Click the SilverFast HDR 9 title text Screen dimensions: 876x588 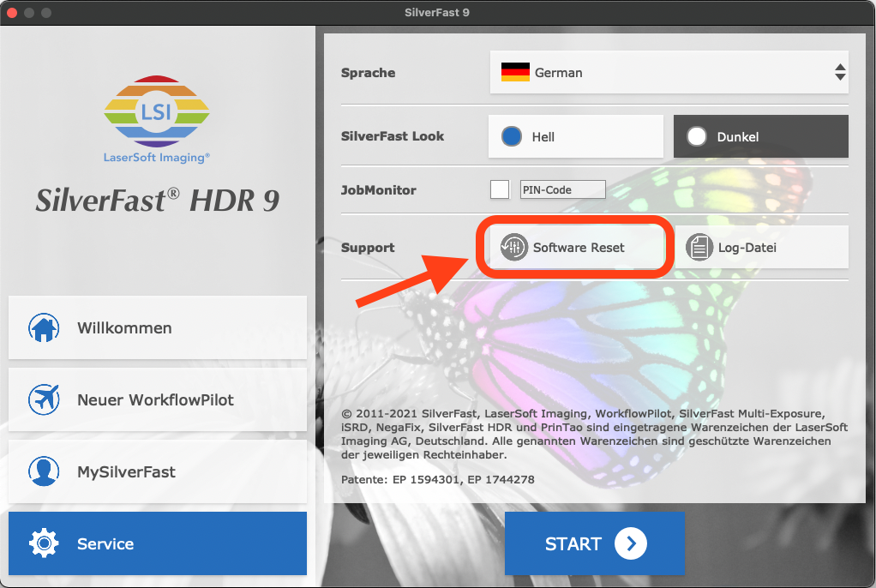point(158,200)
